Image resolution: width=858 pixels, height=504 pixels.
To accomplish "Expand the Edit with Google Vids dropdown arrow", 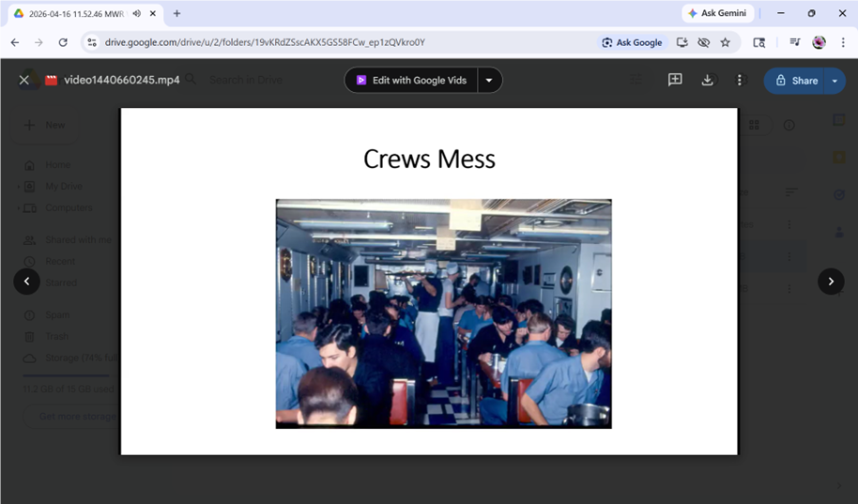I will pyautogui.click(x=489, y=80).
